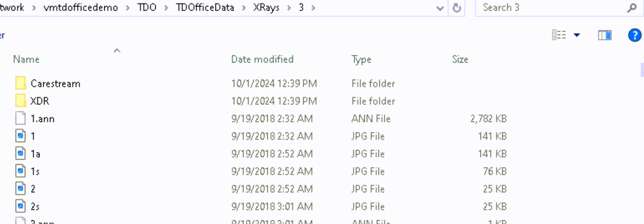Sort by the Type column header
Screen dimensions: 644x224
(x=362, y=59)
